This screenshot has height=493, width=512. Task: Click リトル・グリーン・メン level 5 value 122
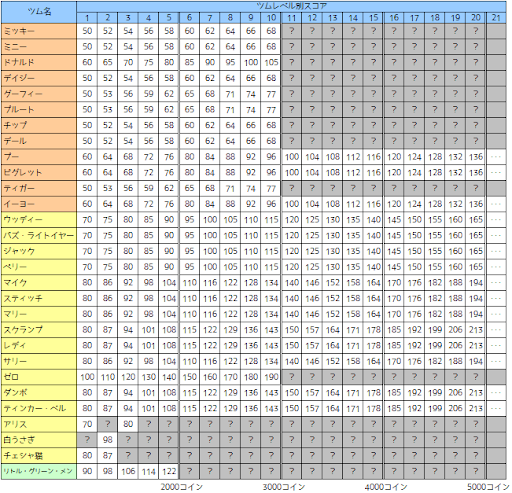169,471
